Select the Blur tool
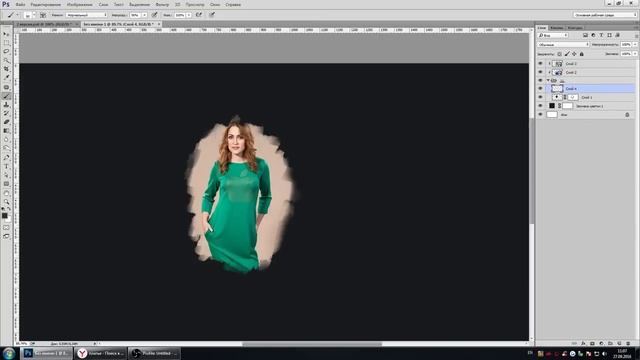640x360 pixels. [x=6, y=140]
